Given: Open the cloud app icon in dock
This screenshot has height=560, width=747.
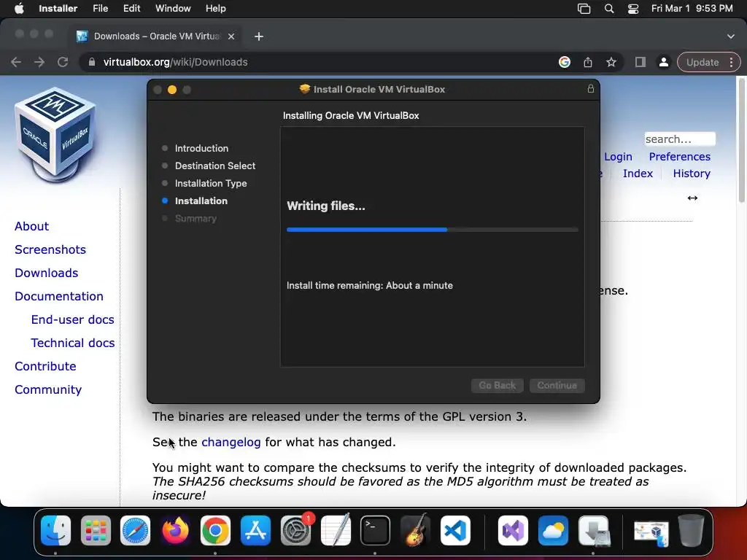Looking at the screenshot, I should coord(553,530).
